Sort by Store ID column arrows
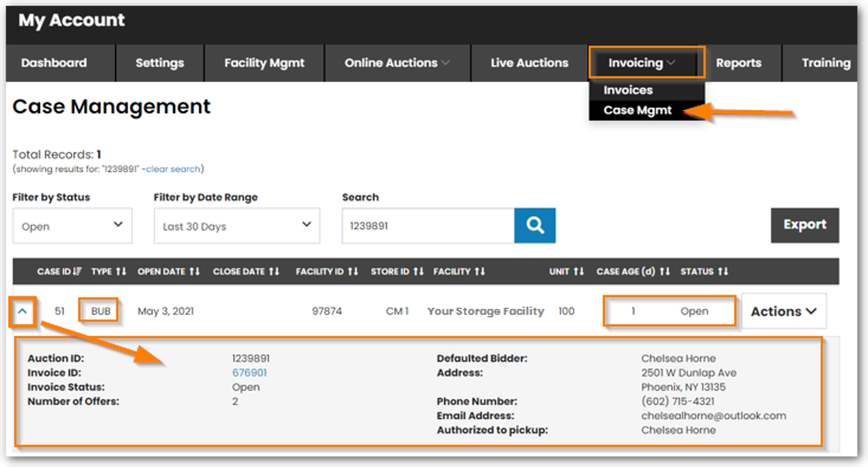868x467 pixels. [x=419, y=271]
